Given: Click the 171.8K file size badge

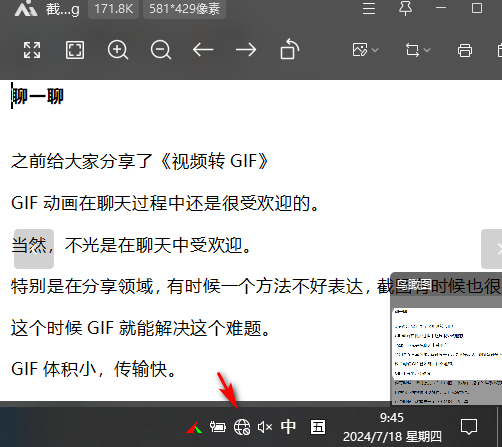Looking at the screenshot, I should coord(113,9).
